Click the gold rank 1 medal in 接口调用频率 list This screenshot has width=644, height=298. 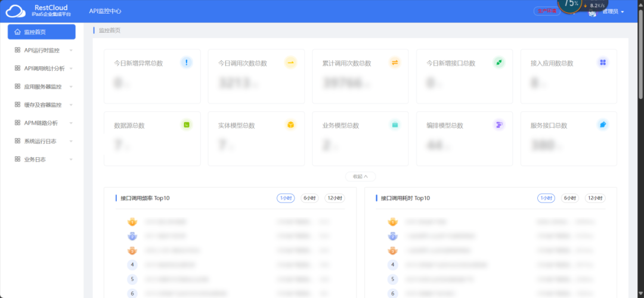point(132,222)
